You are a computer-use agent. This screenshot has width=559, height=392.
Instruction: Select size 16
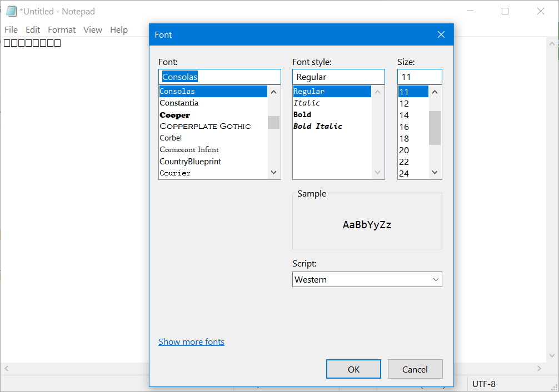pos(413,127)
